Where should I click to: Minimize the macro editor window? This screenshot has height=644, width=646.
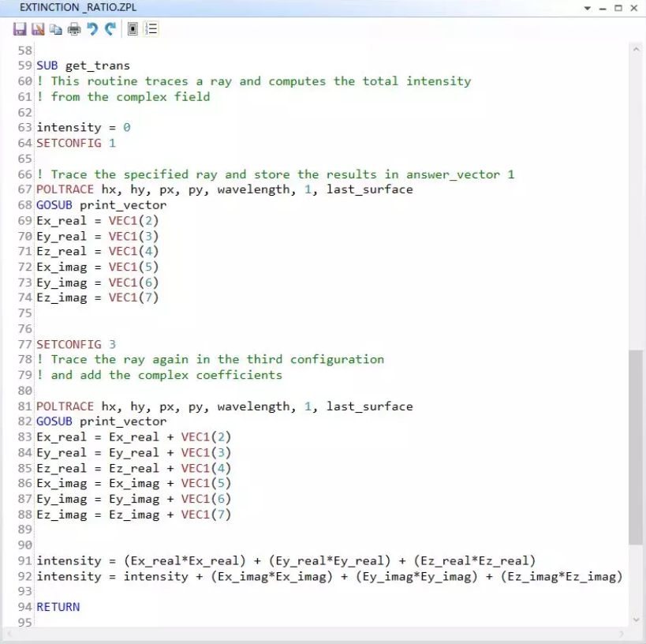(x=603, y=8)
